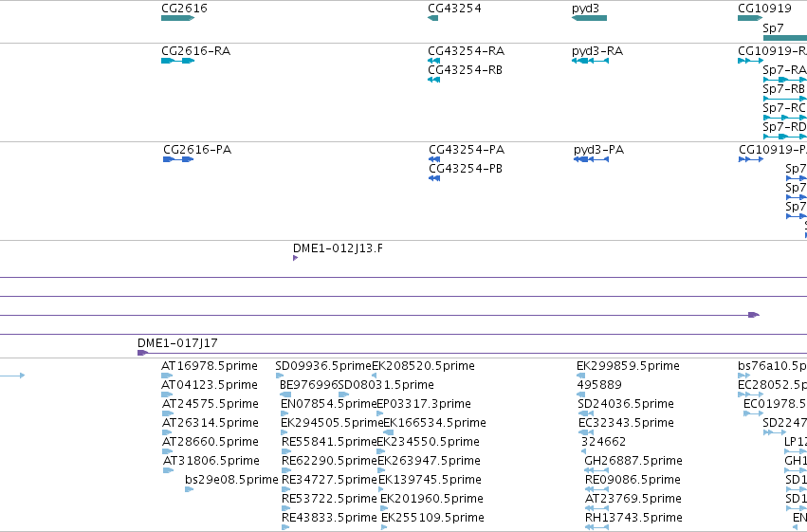The width and height of the screenshot is (807, 532).
Task: Open EST AT28660.5prime
Action: (x=210, y=442)
